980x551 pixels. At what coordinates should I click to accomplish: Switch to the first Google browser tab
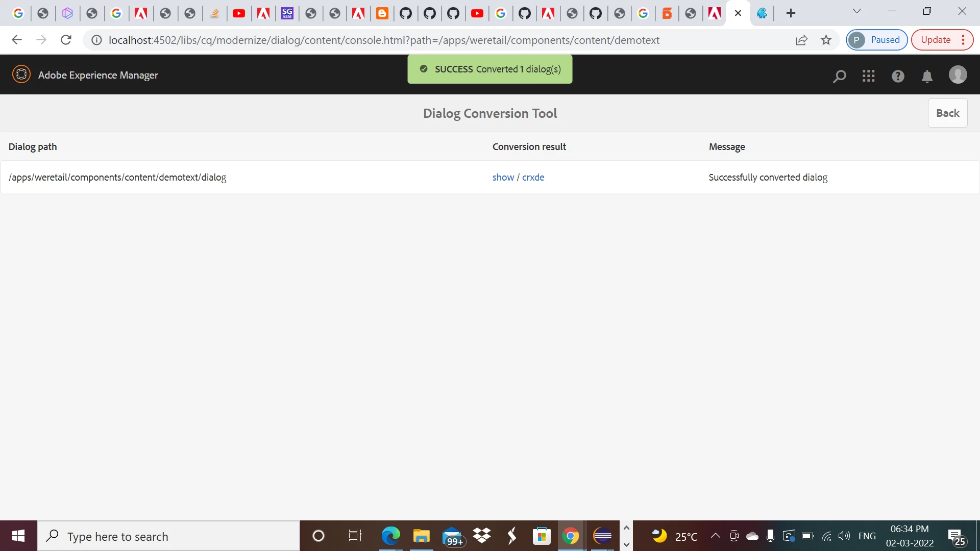[18, 13]
